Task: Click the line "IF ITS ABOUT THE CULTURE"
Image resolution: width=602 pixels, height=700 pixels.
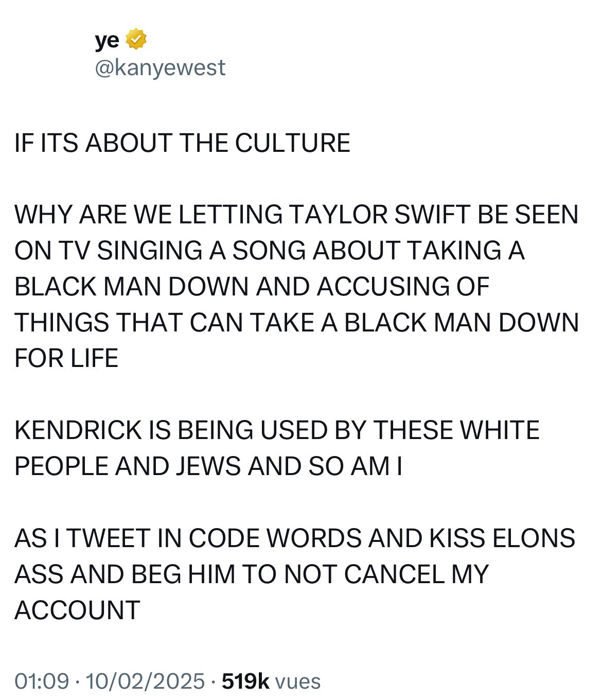Action: click(x=182, y=143)
